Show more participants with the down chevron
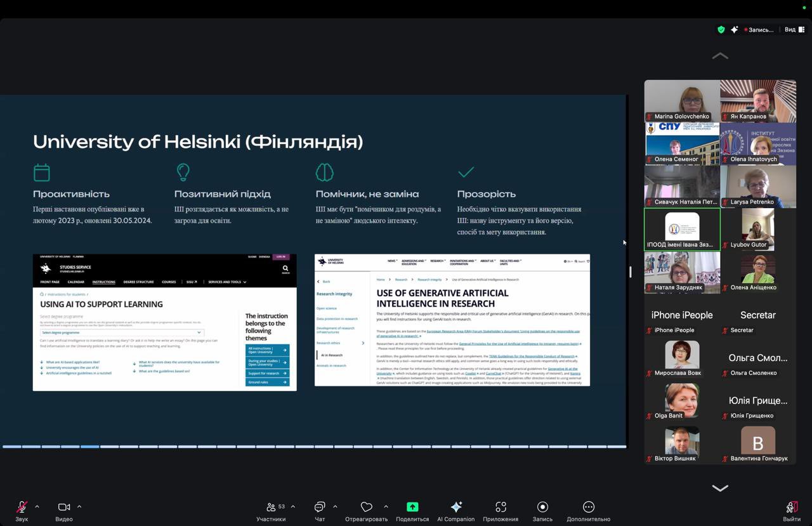The height and width of the screenshot is (526, 812). point(720,488)
